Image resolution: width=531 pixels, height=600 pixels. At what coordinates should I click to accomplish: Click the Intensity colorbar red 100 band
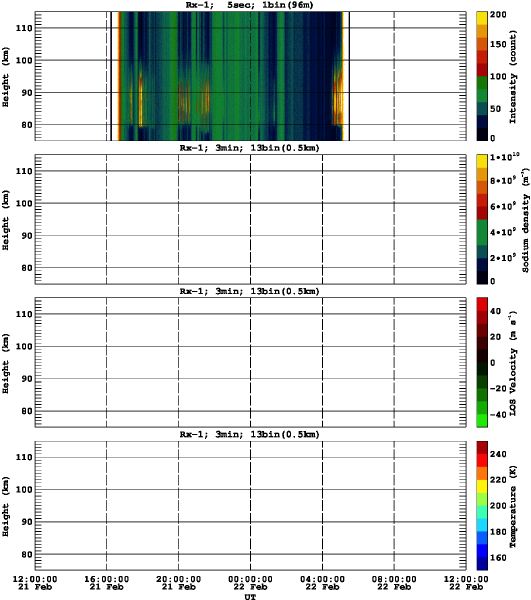pos(482,70)
